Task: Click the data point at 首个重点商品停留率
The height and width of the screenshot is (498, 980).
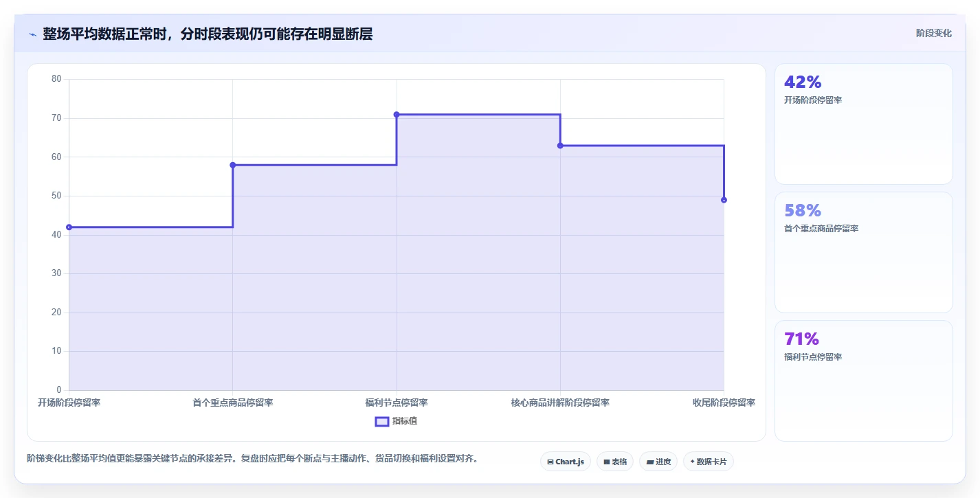Action: click(233, 165)
